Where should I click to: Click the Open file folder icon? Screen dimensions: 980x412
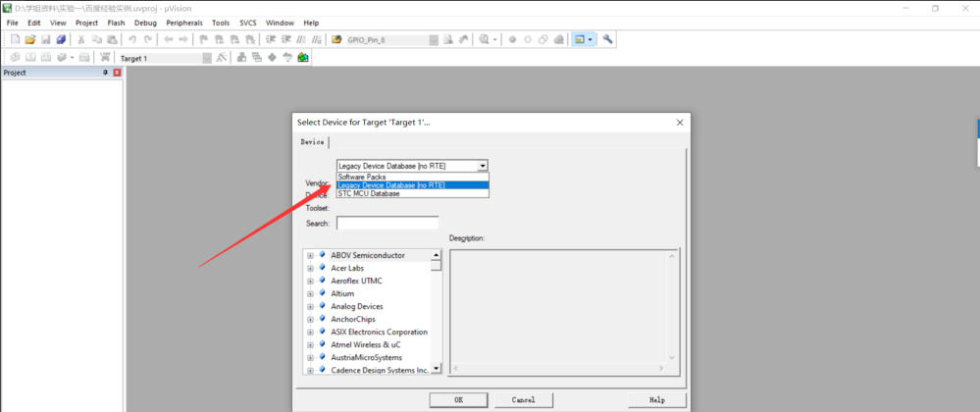click(x=30, y=39)
